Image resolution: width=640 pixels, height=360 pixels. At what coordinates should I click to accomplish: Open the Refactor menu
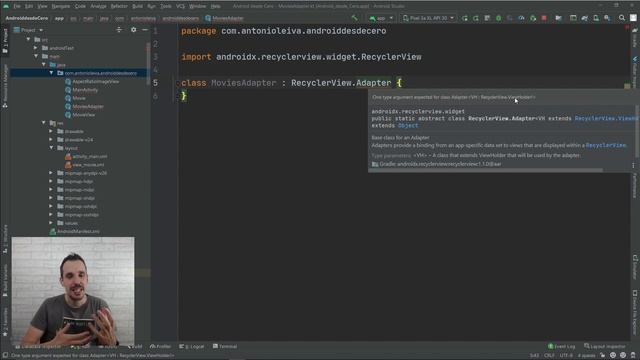coord(119,6)
